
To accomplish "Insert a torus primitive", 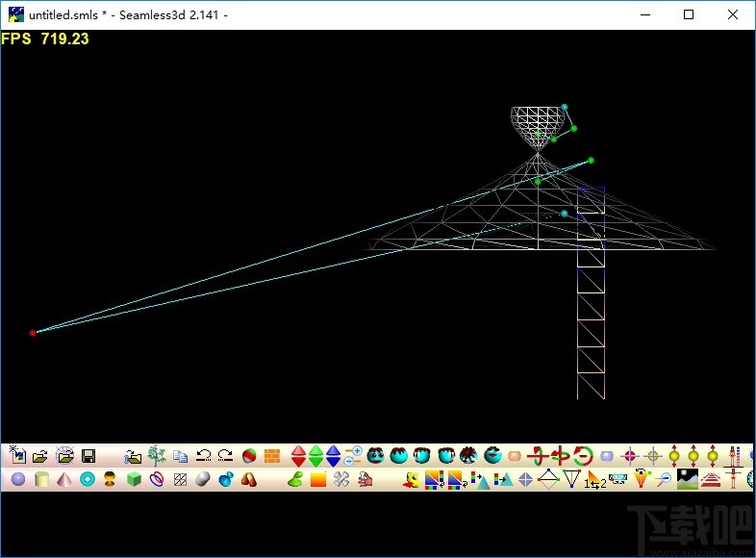I will [88, 480].
